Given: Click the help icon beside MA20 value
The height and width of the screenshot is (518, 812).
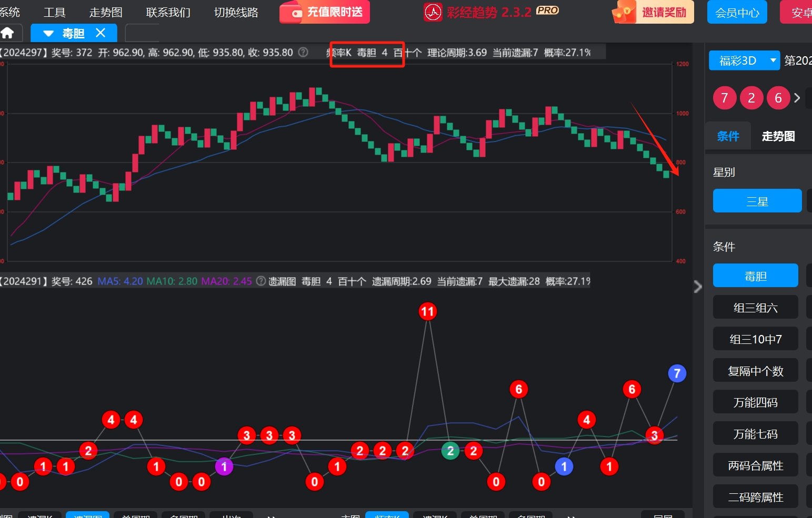Looking at the screenshot, I should pyautogui.click(x=260, y=281).
